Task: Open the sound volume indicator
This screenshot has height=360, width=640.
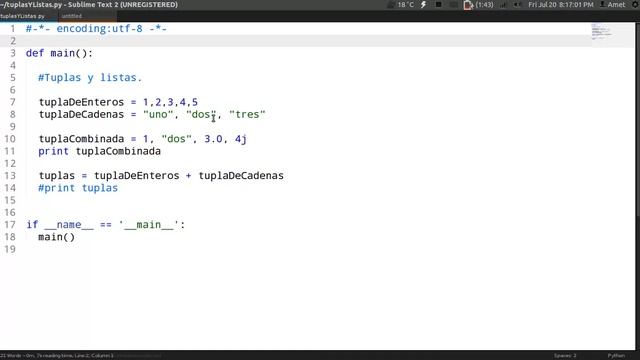Action: tap(517, 4)
